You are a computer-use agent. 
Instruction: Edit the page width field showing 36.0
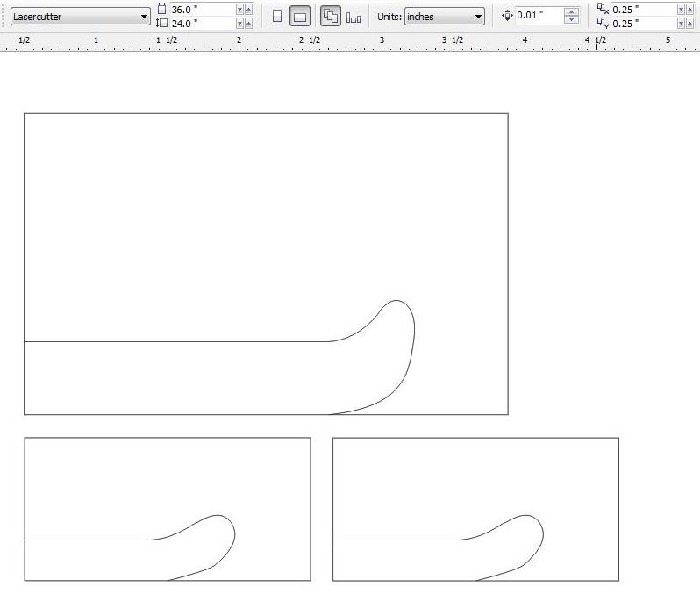click(203, 10)
